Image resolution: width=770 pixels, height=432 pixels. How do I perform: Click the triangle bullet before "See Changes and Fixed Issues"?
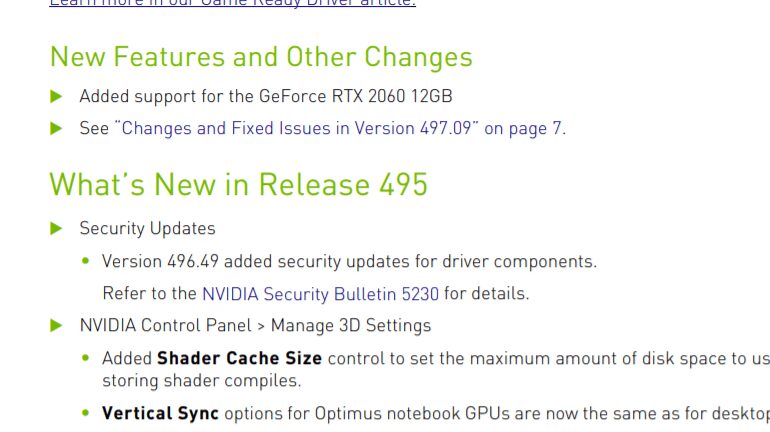pos(56,128)
